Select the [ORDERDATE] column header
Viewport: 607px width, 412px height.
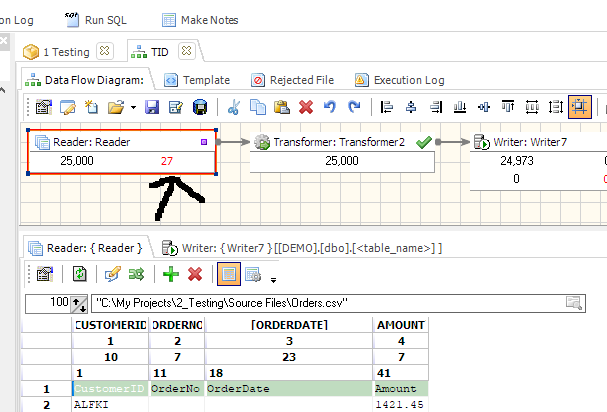tap(289, 325)
